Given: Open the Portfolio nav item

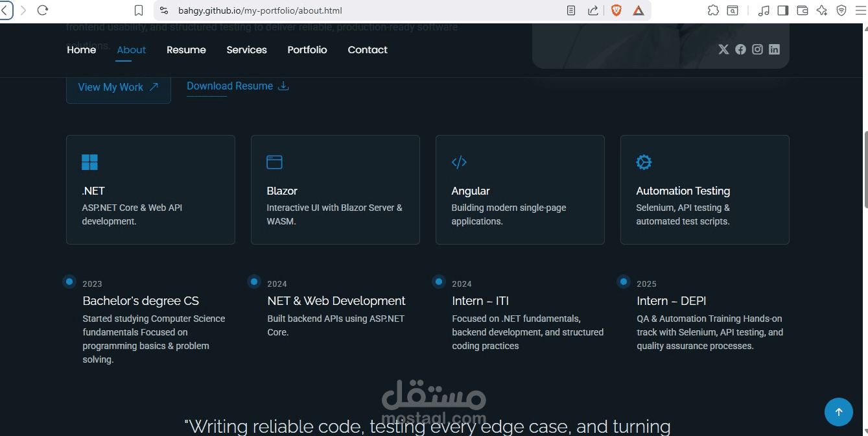Looking at the screenshot, I should 307,50.
